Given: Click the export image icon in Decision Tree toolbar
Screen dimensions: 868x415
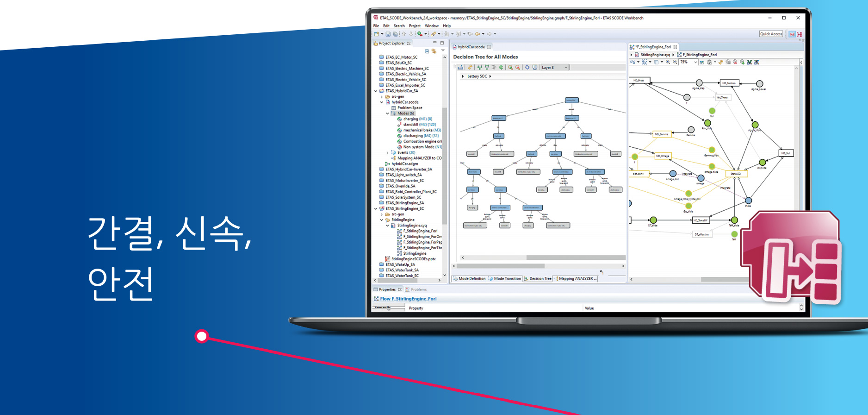Looking at the screenshot, I should click(x=460, y=67).
